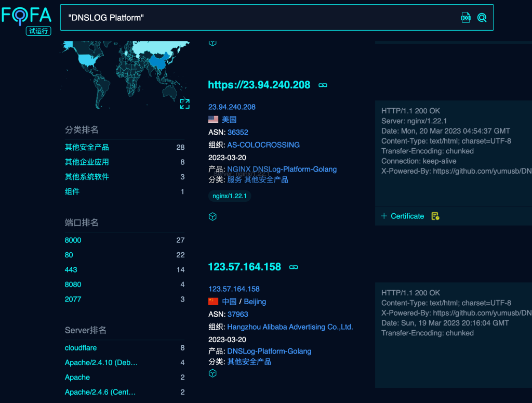This screenshot has height=403, width=532.
Task: Expand the Certificate section
Action: pyautogui.click(x=403, y=216)
